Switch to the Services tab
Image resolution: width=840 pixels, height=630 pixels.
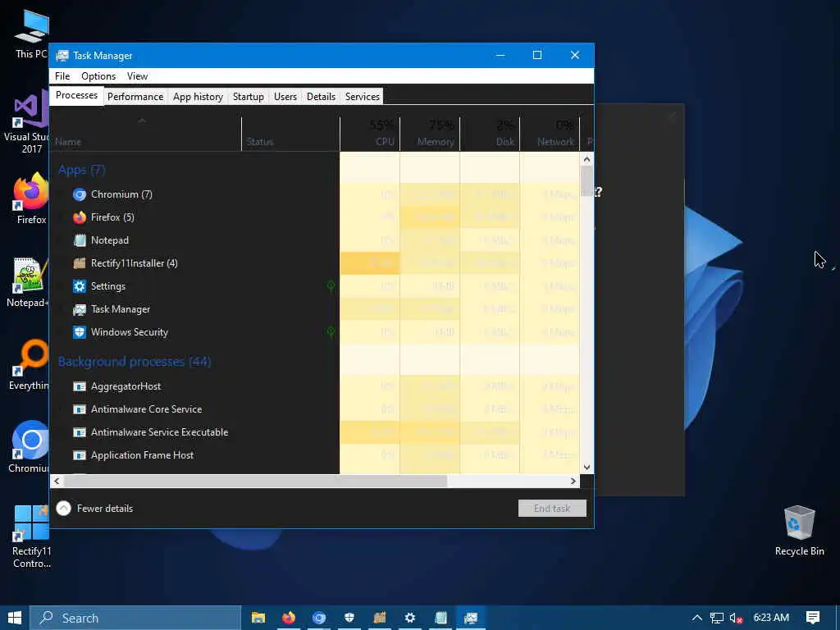(x=362, y=97)
